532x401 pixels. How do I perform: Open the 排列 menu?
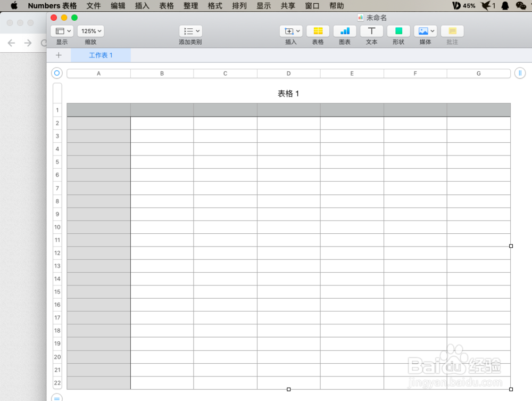point(239,5)
